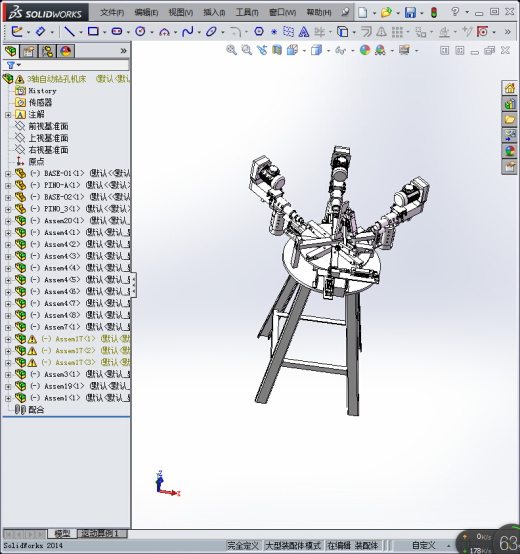Select the Text sketch tool
The image size is (520, 554).
point(304,32)
